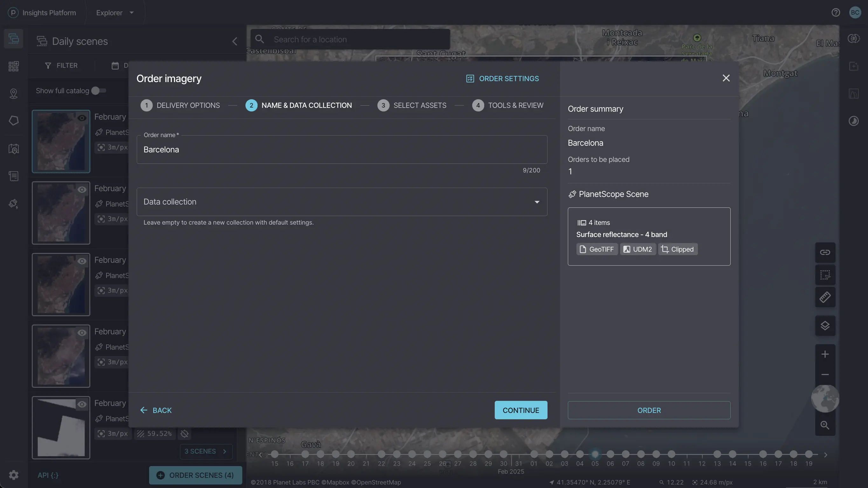Select timeline marker for day 13

tap(717, 454)
